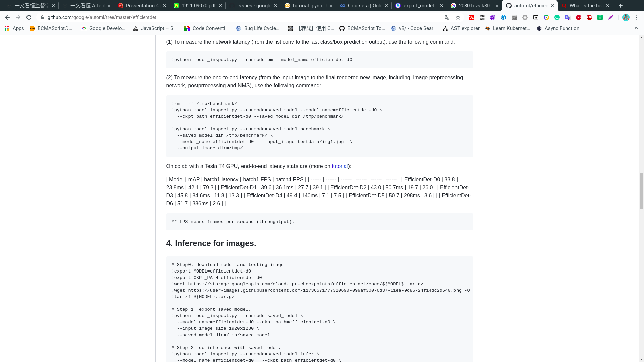The width and height of the screenshot is (644, 362).
Task: Open the YAB extension icon
Action: (578, 17)
